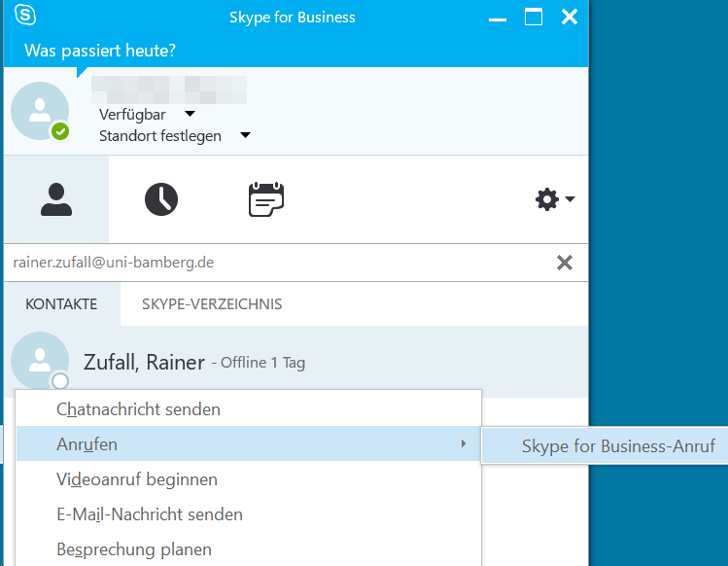The height and width of the screenshot is (566, 728).
Task: Open the meetings calendar icon
Action: point(266,199)
